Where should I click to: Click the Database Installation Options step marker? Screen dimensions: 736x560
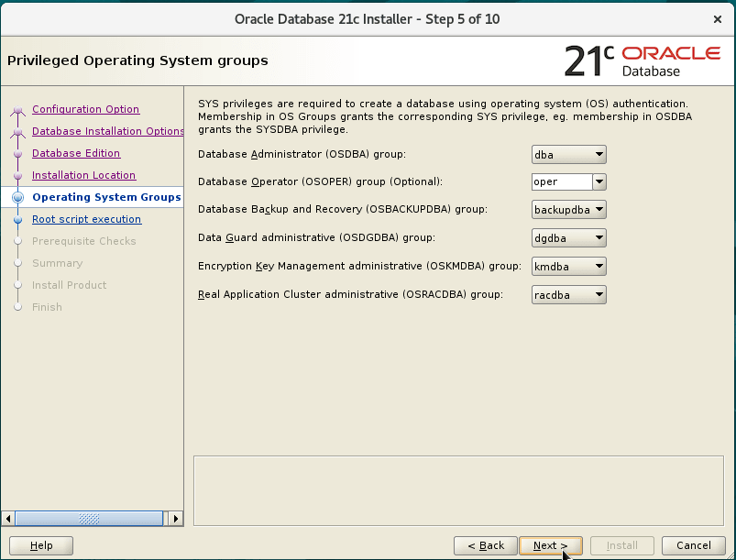(x=17, y=132)
